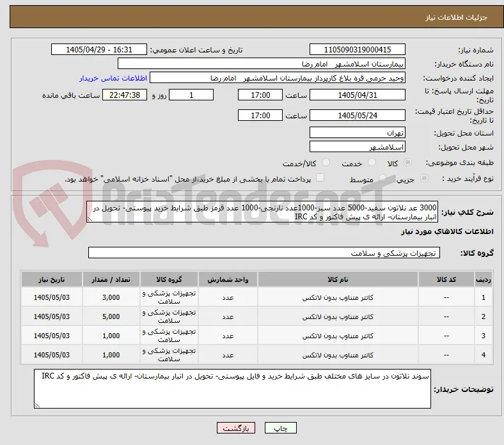The height and width of the screenshot is (445, 504).
Task: Toggle the Islamic treasury payment checkbox
Action: pyautogui.click(x=320, y=178)
